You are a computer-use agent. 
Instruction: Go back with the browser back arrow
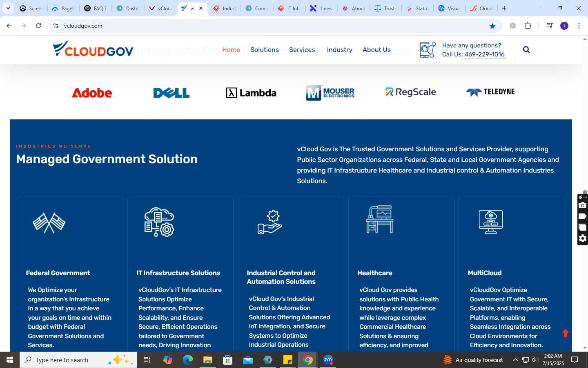click(x=9, y=26)
